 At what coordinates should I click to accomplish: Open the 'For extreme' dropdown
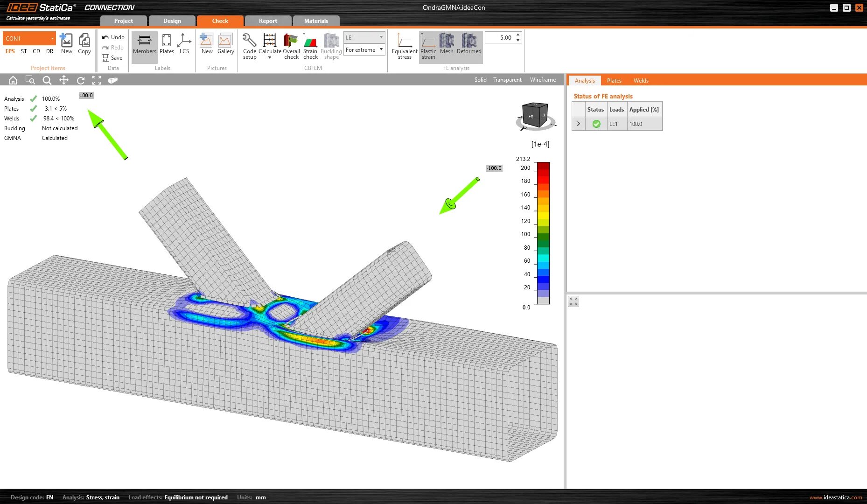coord(381,49)
